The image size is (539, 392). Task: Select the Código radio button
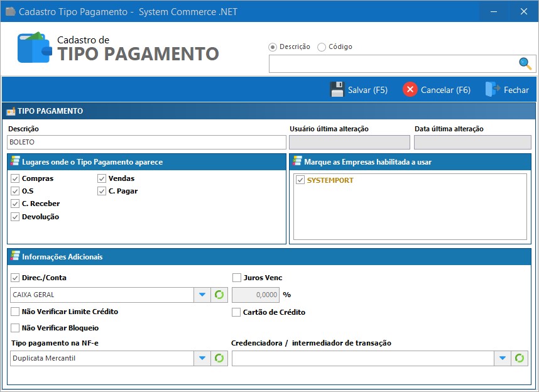tap(321, 46)
